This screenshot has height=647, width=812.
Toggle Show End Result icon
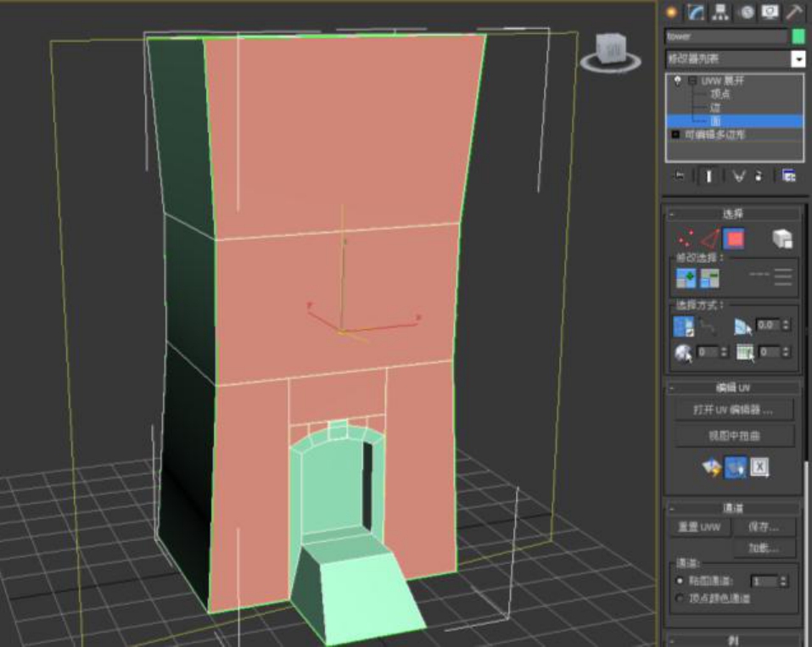click(708, 176)
